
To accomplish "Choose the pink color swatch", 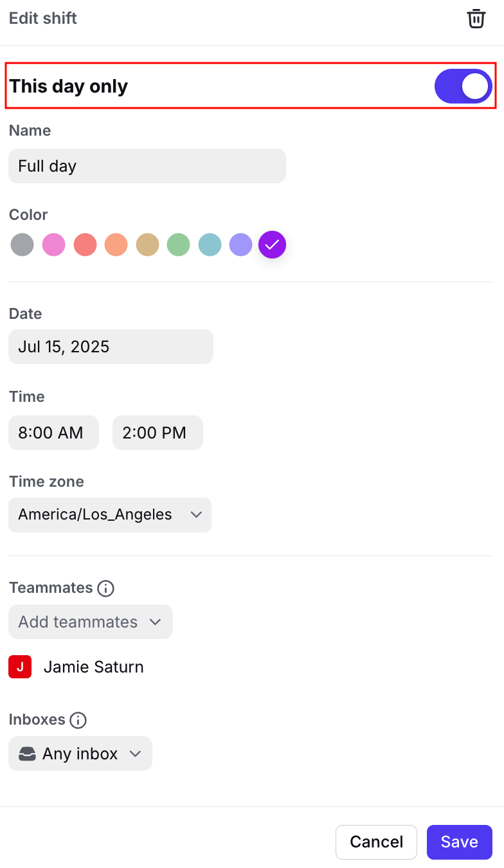I will tap(53, 245).
